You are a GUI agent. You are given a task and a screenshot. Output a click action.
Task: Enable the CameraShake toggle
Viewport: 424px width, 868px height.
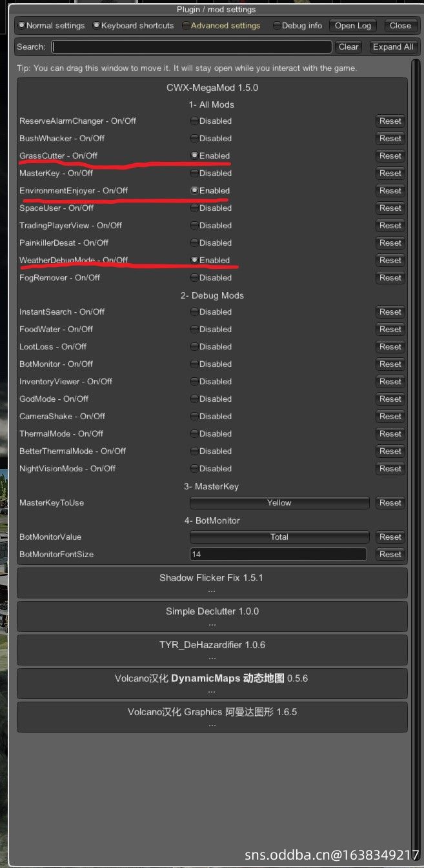click(x=211, y=417)
